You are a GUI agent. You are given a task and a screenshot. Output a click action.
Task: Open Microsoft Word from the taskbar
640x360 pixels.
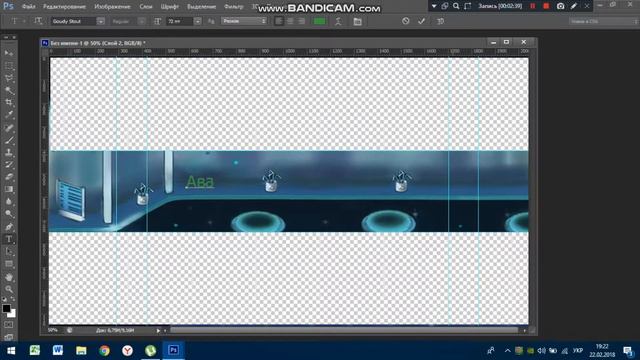(58, 351)
